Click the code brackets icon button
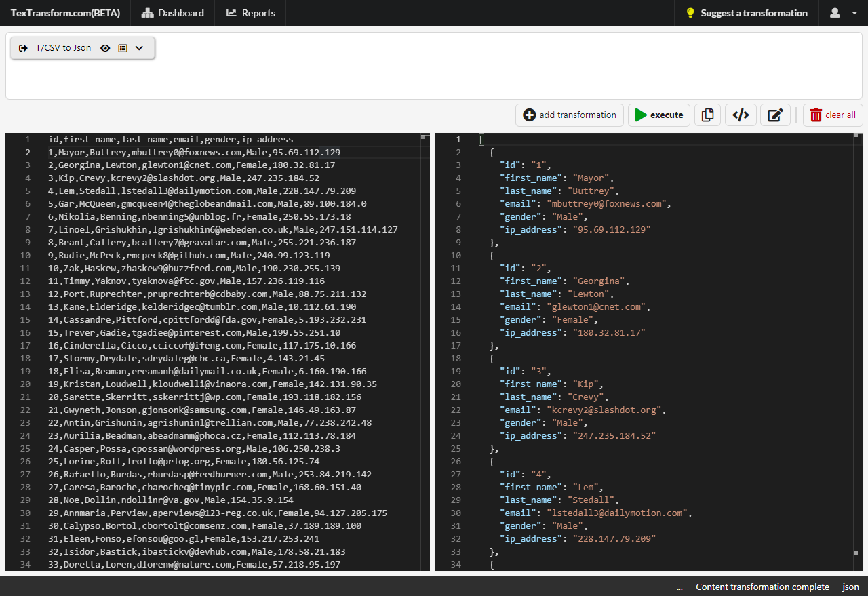Viewport: 868px width, 596px height. pyautogui.click(x=741, y=115)
